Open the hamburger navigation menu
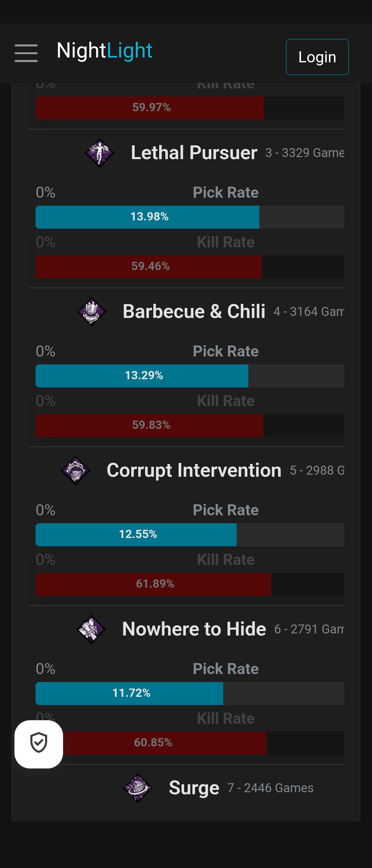372x868 pixels. (x=26, y=53)
